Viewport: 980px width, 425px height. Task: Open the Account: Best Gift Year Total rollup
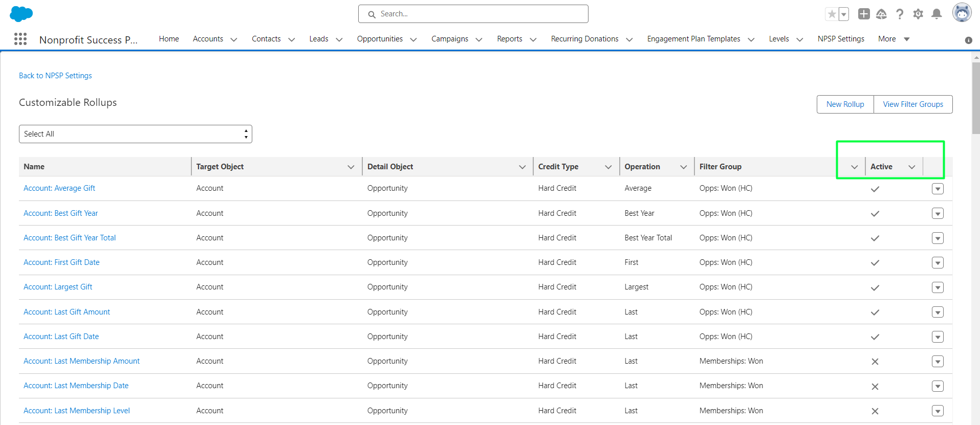coord(70,238)
